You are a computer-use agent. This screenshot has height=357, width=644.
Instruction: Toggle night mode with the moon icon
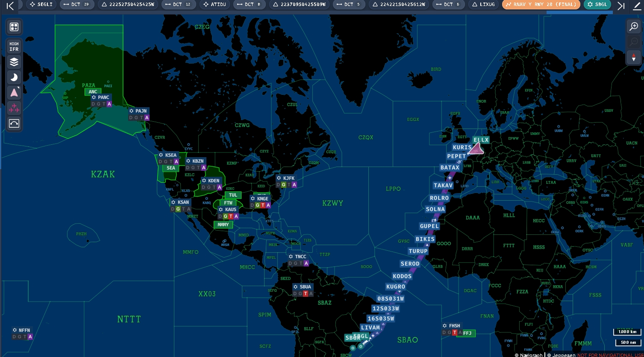coord(14,77)
